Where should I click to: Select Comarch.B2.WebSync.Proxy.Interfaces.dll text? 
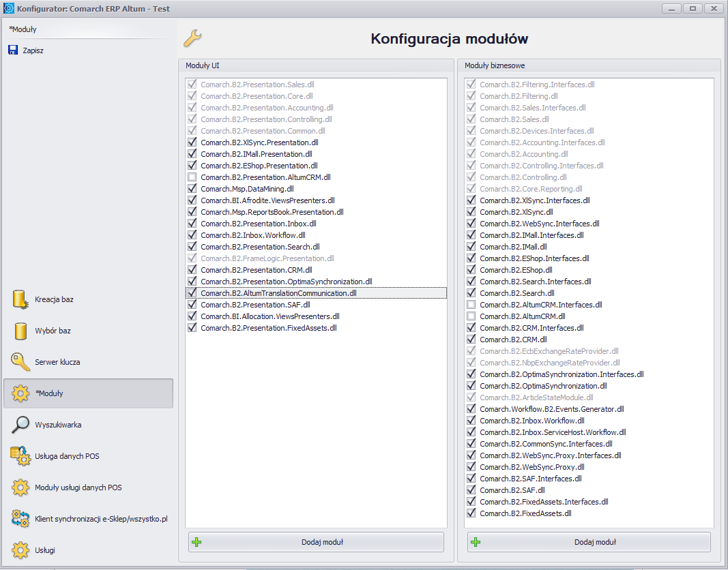tap(551, 455)
